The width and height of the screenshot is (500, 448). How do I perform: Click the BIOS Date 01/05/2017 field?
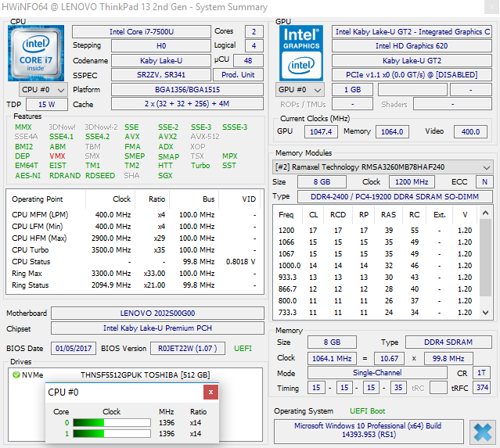[74, 348]
